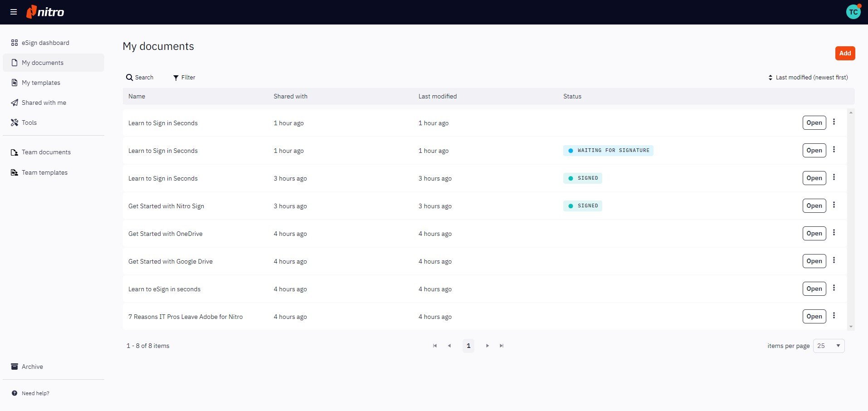
Task: Open the Get Started with Nitro Sign document
Action: [814, 206]
